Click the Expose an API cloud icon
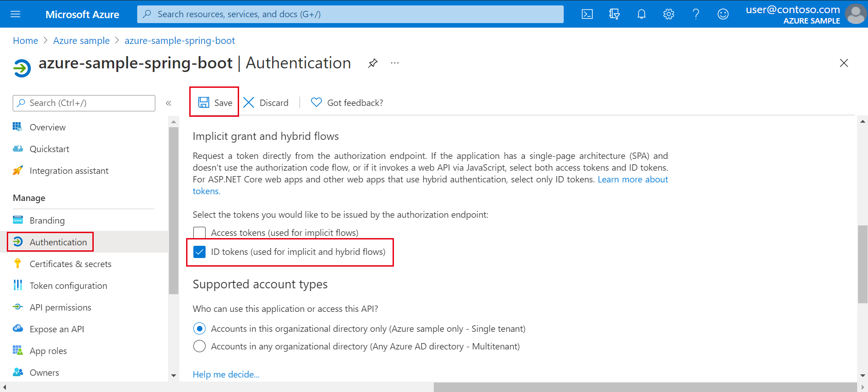This screenshot has width=868, height=392. pyautogui.click(x=18, y=329)
